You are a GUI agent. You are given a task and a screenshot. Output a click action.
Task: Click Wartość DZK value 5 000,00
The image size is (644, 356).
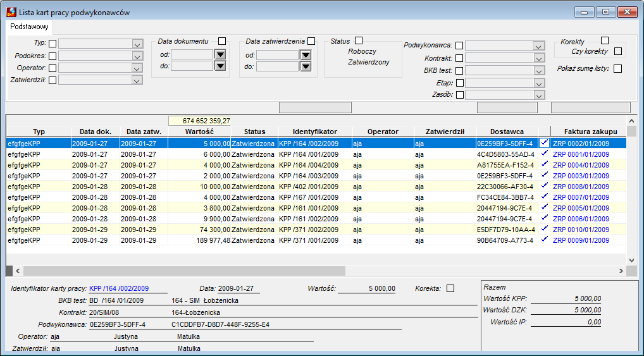coord(566,310)
